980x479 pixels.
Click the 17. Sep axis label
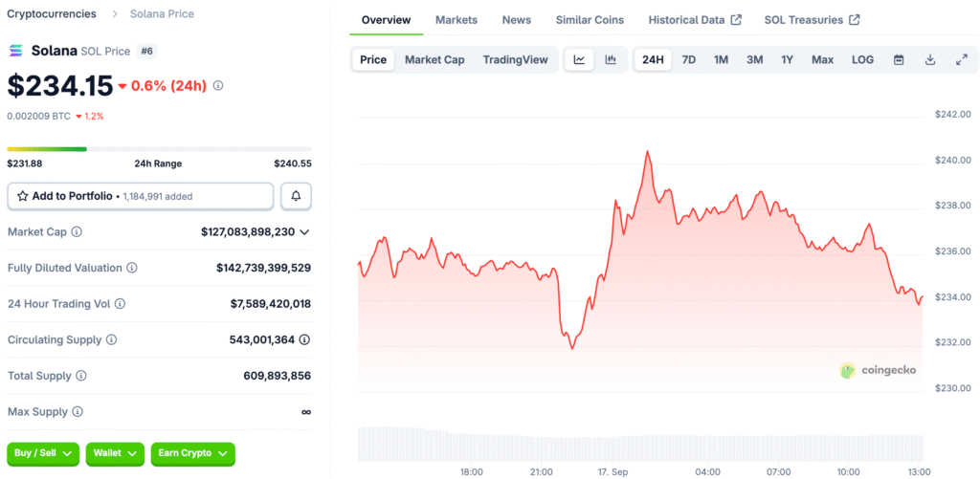tap(615, 471)
